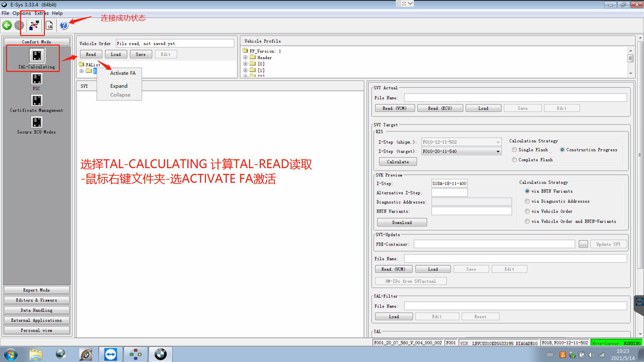Click the [1] folder icon in Vehicle Profile
644x362 pixels.
253,70
